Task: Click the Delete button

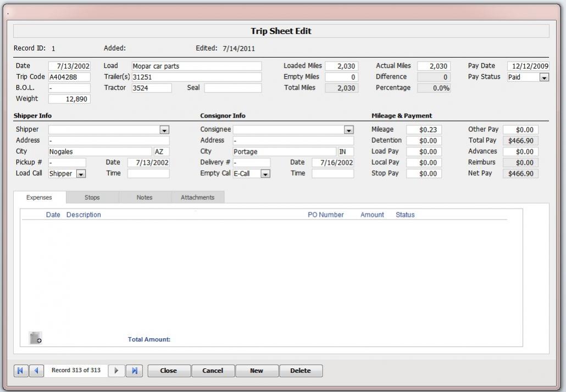Action: click(301, 371)
